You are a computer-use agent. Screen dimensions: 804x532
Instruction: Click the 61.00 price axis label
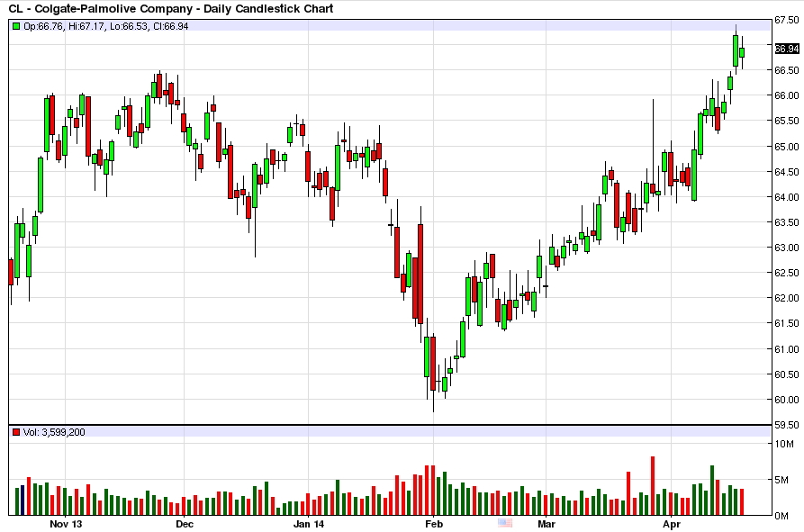[787, 349]
